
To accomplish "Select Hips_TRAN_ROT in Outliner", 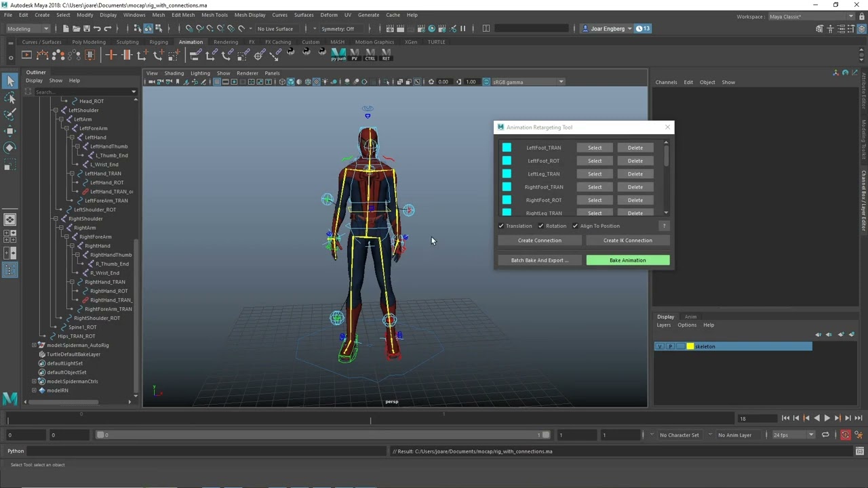I will click(x=76, y=336).
